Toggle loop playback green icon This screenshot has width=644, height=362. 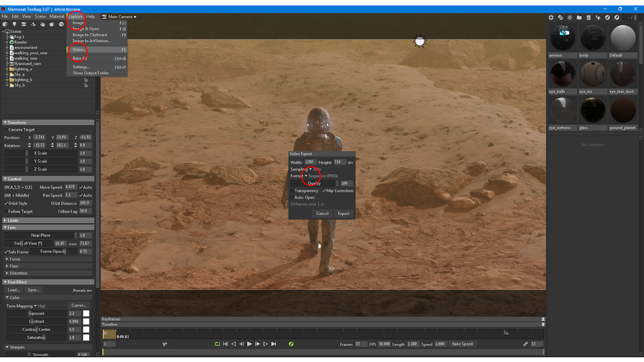[217, 344]
